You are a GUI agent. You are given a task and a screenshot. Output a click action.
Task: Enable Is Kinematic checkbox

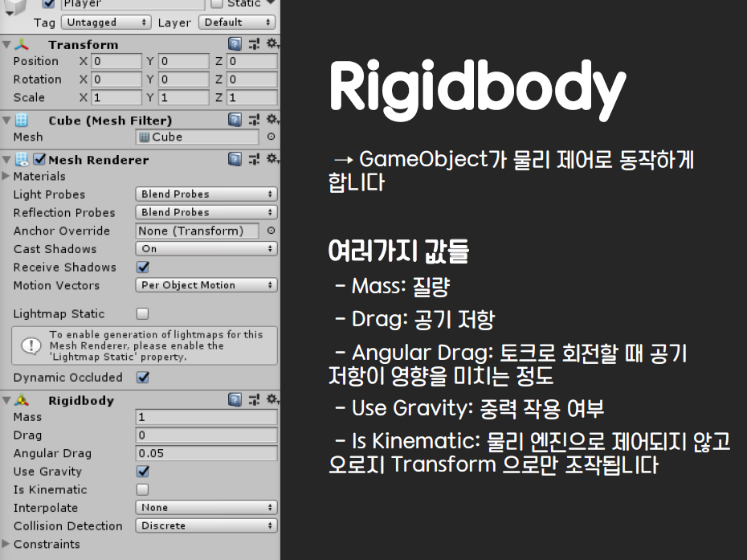click(142, 489)
